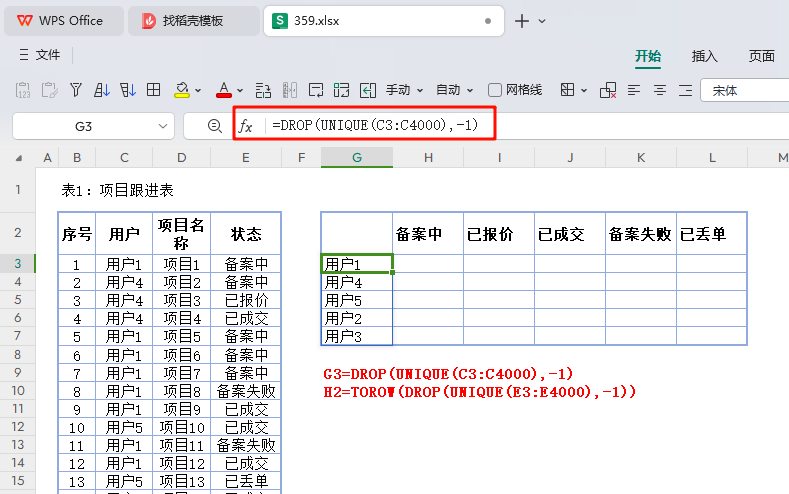Click the 状态 header cell
Screen dimensions: 789x494
tap(246, 233)
